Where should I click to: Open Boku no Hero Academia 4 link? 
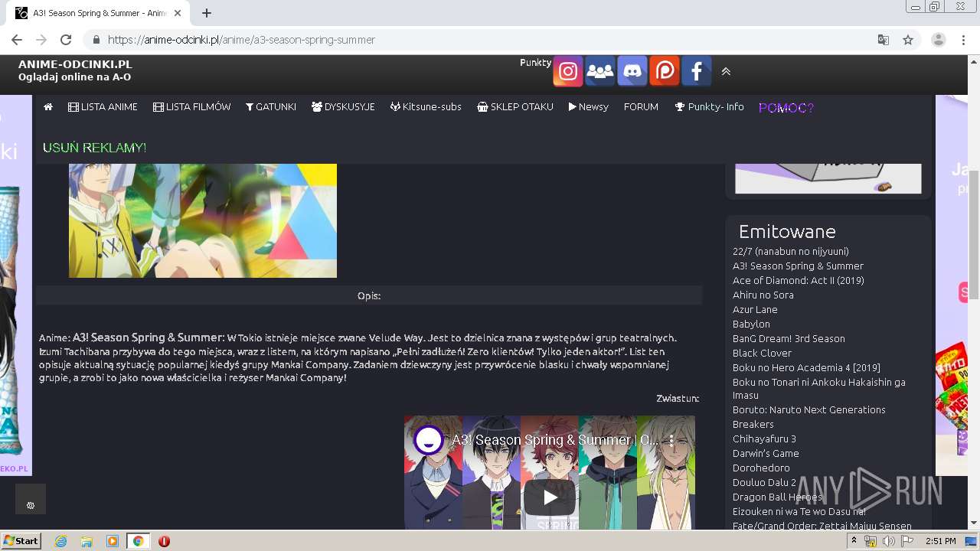(806, 367)
